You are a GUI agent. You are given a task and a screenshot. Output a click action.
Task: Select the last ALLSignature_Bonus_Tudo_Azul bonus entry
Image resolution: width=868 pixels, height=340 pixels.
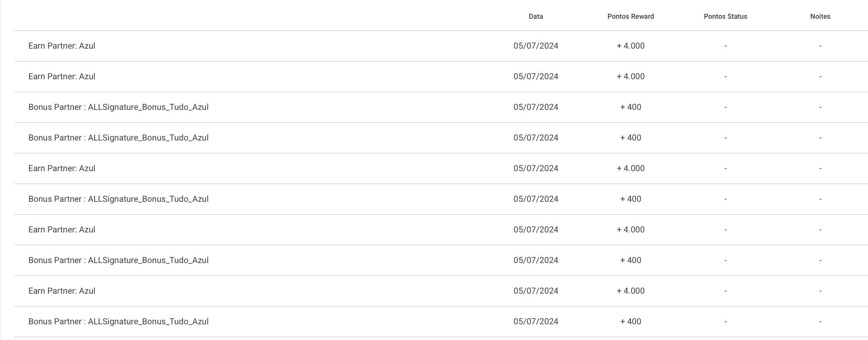441,322
